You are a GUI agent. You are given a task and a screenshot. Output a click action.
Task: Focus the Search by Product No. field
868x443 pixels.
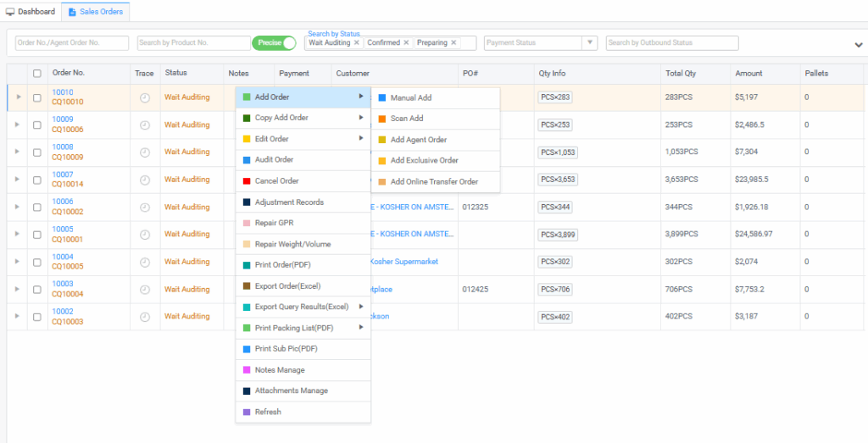(192, 42)
